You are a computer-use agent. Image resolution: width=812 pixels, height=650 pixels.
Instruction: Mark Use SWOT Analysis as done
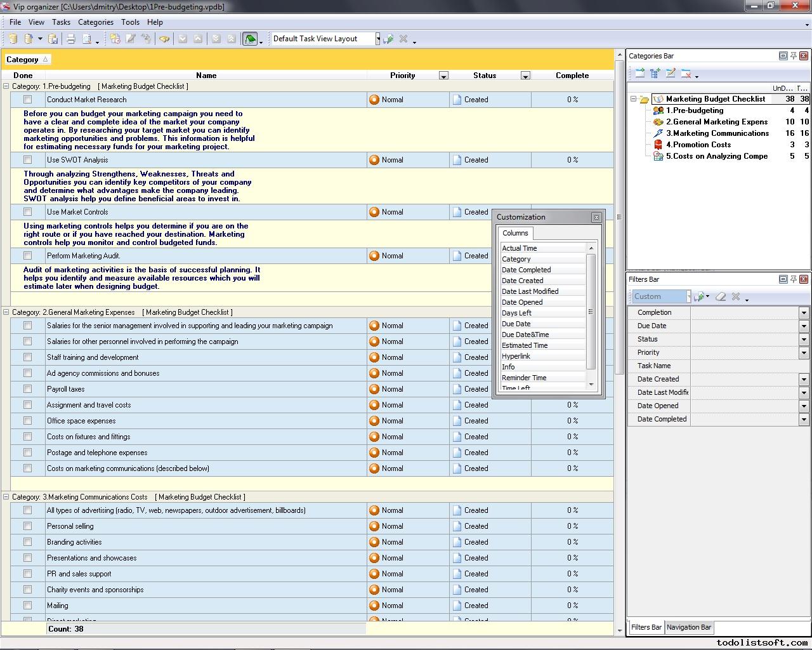pos(27,160)
